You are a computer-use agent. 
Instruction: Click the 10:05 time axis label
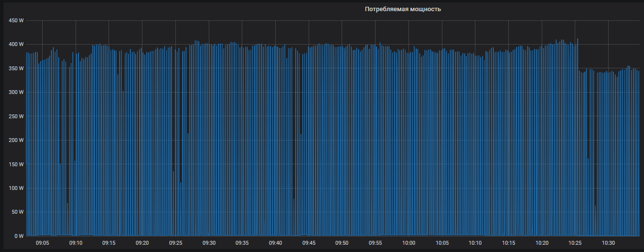pyautogui.click(x=442, y=243)
